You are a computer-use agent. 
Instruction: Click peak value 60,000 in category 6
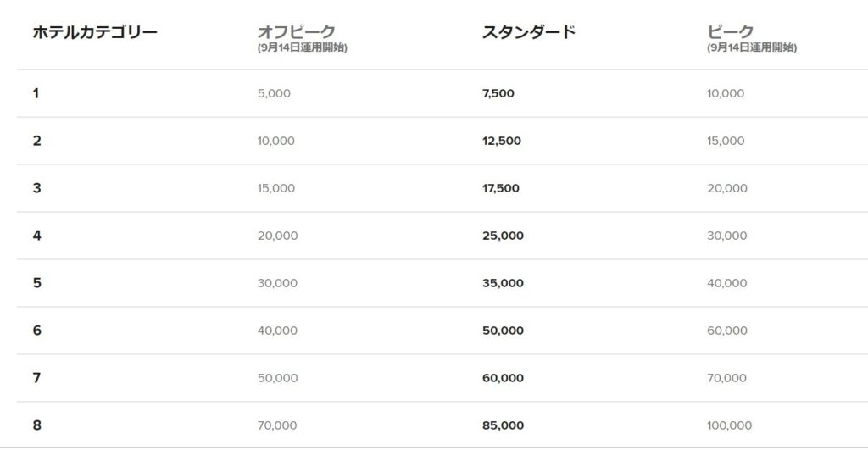pyautogui.click(x=726, y=331)
